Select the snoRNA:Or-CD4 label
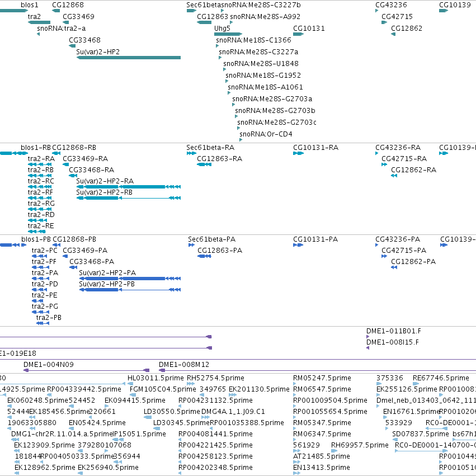Viewport: 476px width, 476px height. tap(266, 134)
